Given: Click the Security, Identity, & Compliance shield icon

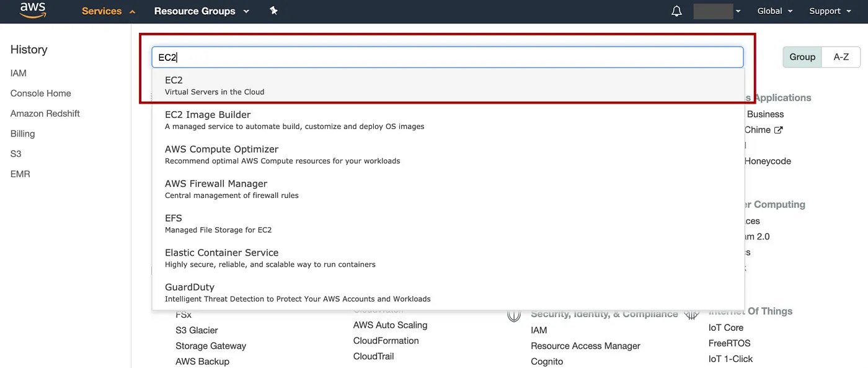Looking at the screenshot, I should click(x=514, y=315).
